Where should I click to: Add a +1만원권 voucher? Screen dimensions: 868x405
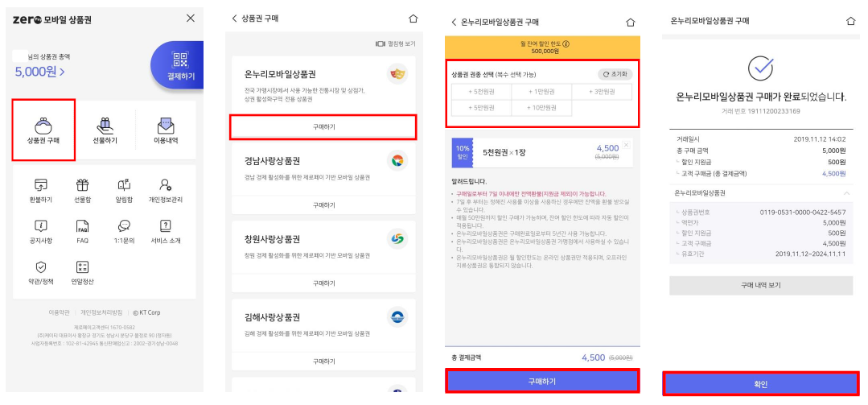pyautogui.click(x=541, y=92)
